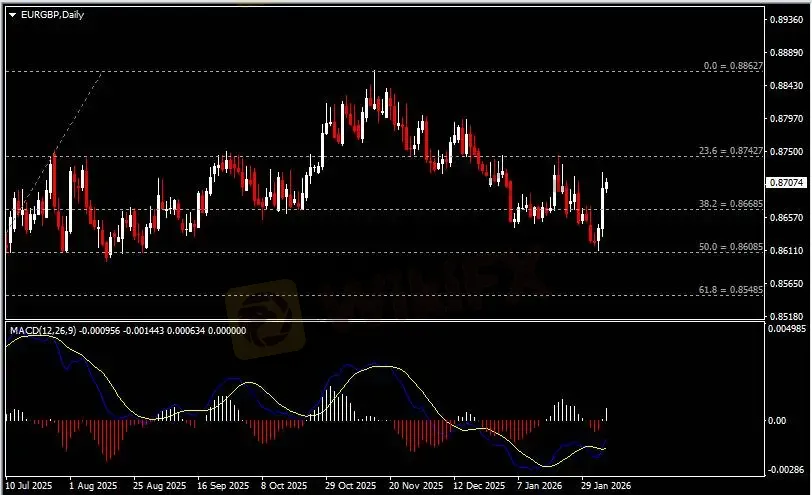Image resolution: width=812 pixels, height=495 pixels.
Task: Click the 50.0 = 0.86085 Fibonacci label
Action: (731, 247)
